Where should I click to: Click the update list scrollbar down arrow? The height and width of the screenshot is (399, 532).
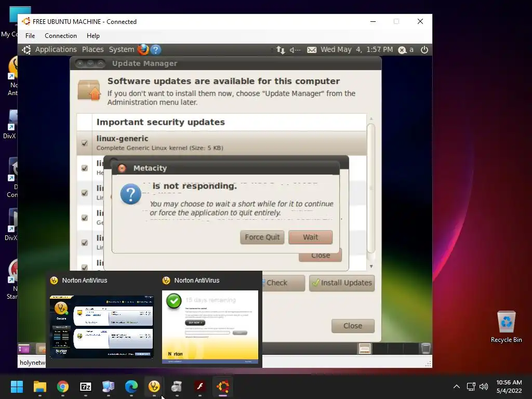[371, 267]
